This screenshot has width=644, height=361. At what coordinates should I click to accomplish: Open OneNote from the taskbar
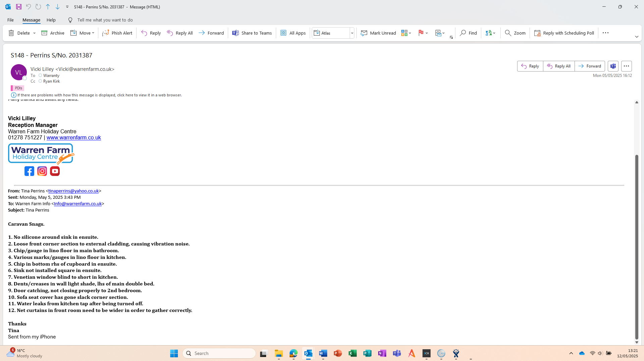382,353
